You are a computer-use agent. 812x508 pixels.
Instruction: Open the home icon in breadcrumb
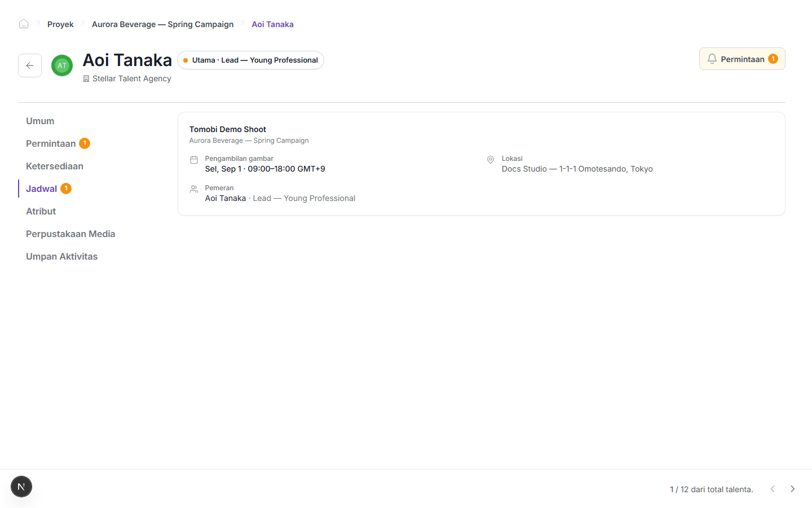24,24
